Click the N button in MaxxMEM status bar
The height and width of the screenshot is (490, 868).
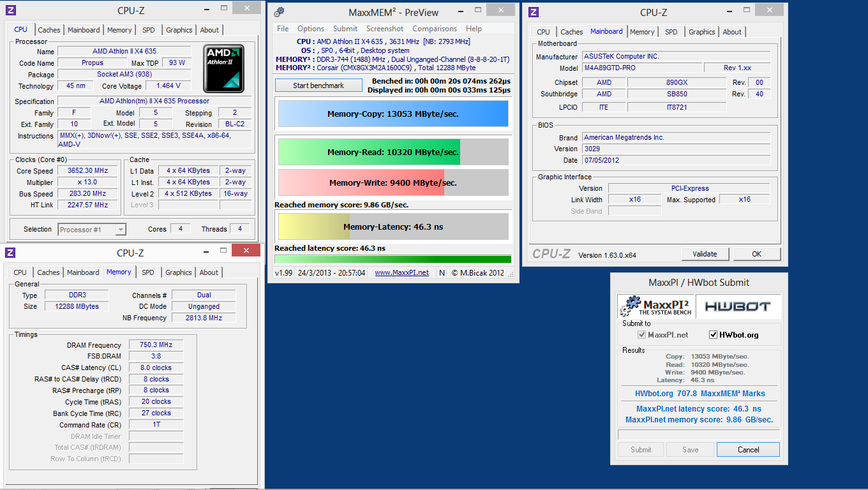coord(442,272)
